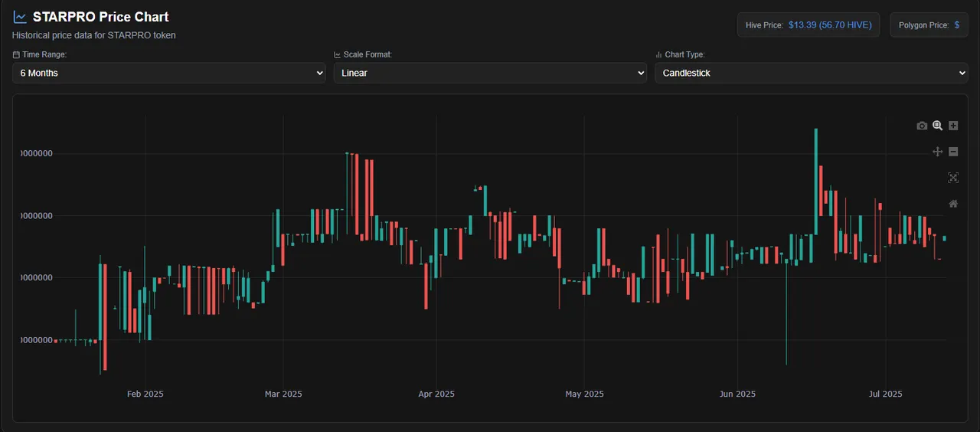Click the May 2025 x-axis label
980x432 pixels.
pyautogui.click(x=584, y=394)
